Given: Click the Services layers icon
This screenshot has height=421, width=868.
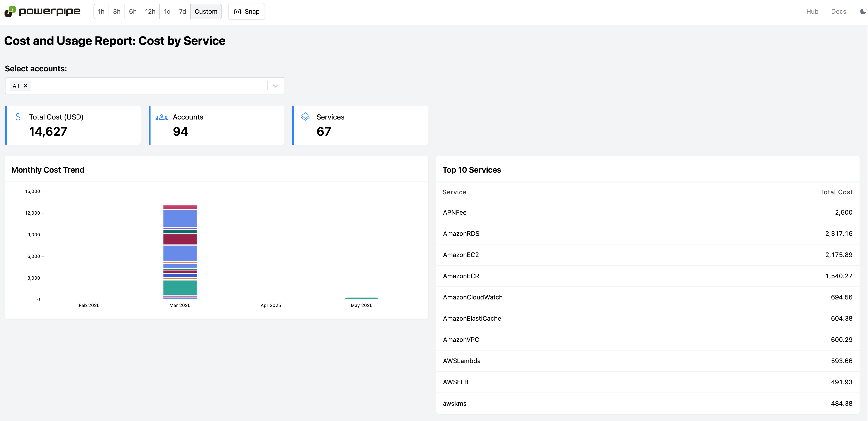Looking at the screenshot, I should tap(305, 117).
